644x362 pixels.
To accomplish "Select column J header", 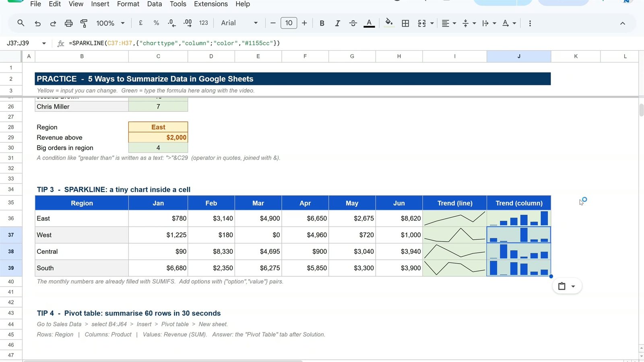I will (519, 56).
